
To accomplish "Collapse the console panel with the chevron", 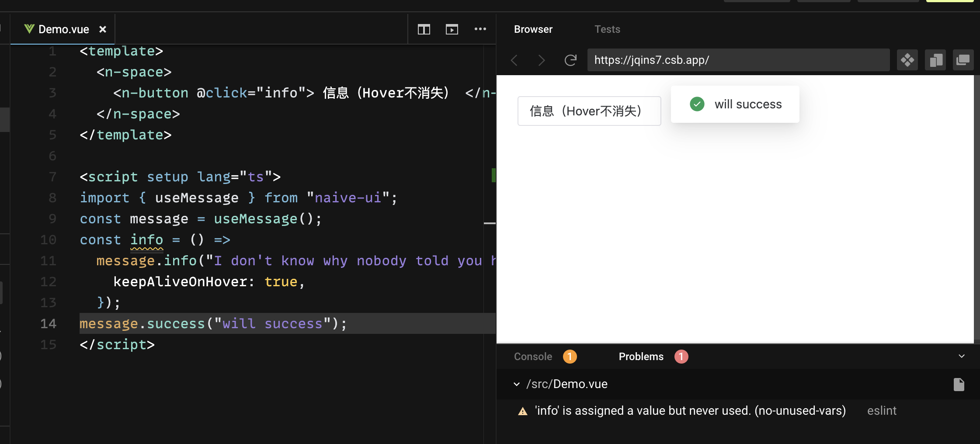I will tap(961, 356).
